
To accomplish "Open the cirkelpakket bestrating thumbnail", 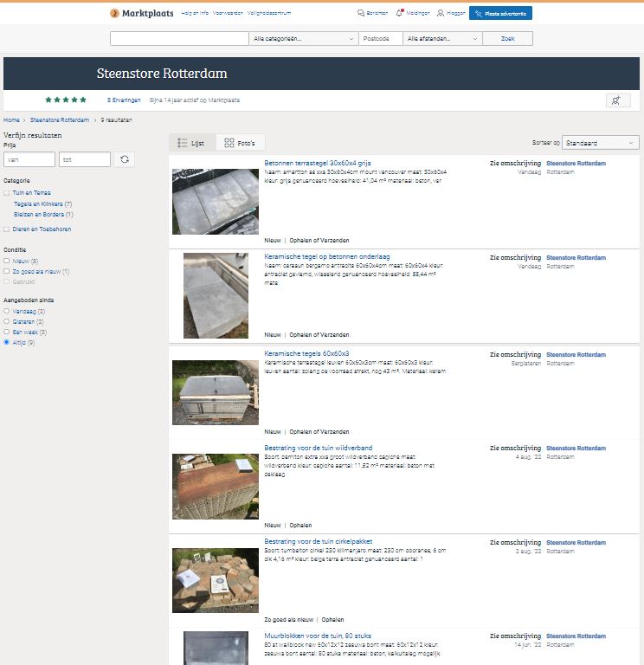I will click(216, 581).
